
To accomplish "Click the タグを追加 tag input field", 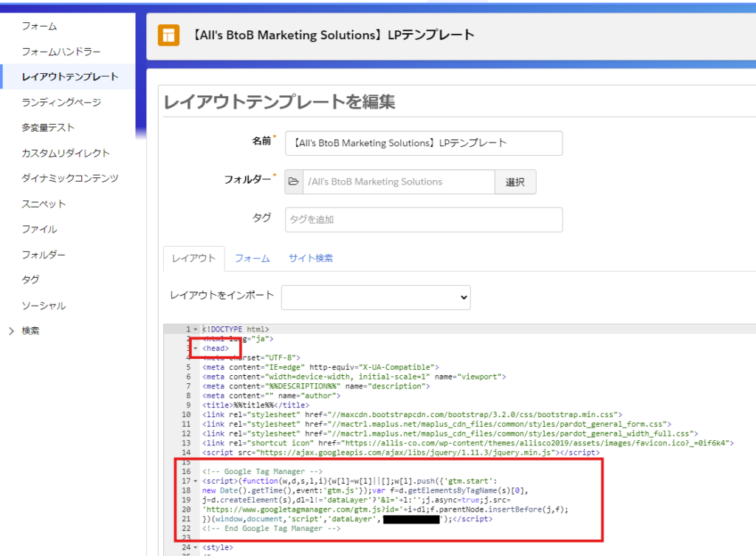I will [423, 220].
